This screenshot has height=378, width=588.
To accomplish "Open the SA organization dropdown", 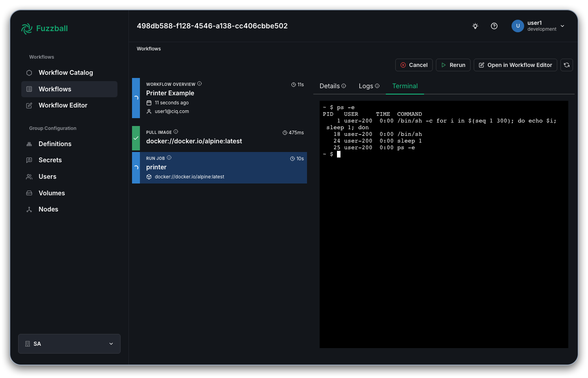I will pos(69,344).
